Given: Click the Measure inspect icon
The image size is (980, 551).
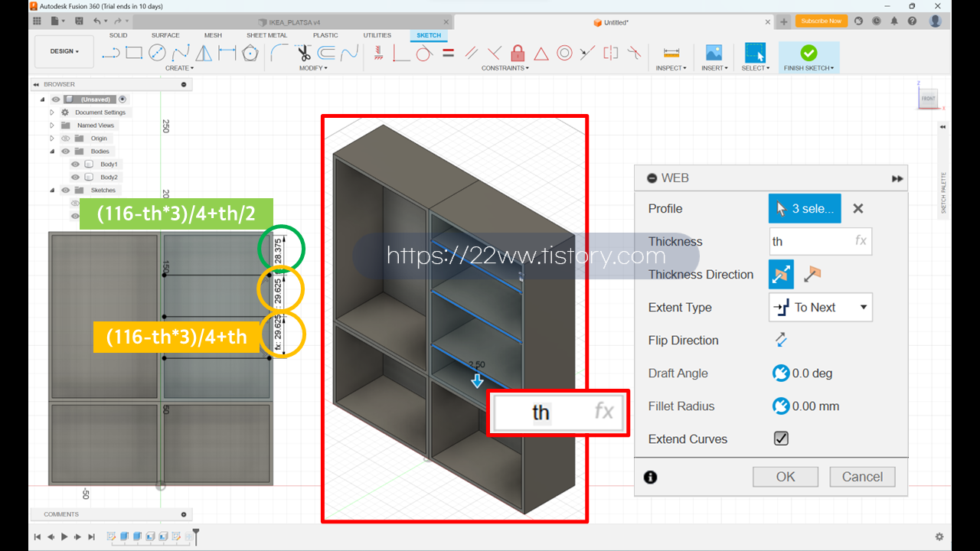Looking at the screenshot, I should 671,53.
